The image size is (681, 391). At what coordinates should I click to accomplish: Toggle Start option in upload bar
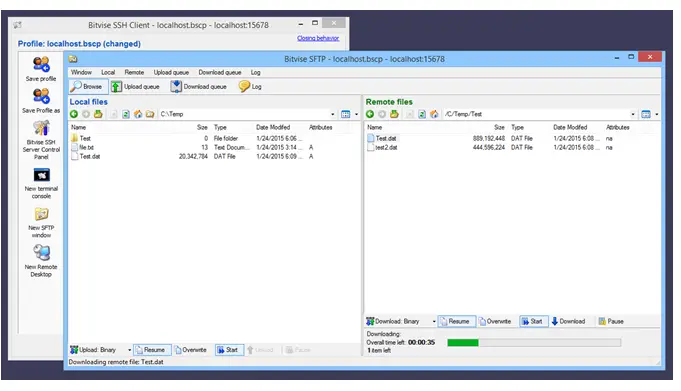(228, 350)
